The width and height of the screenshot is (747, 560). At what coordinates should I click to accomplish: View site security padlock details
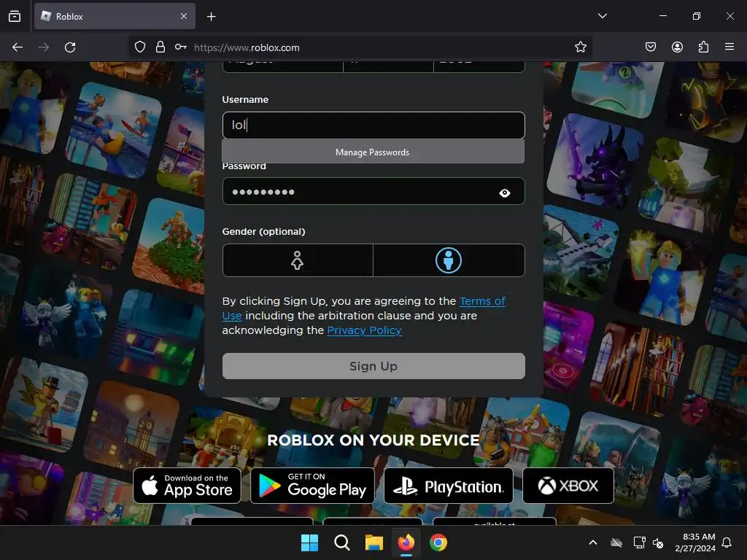click(160, 47)
